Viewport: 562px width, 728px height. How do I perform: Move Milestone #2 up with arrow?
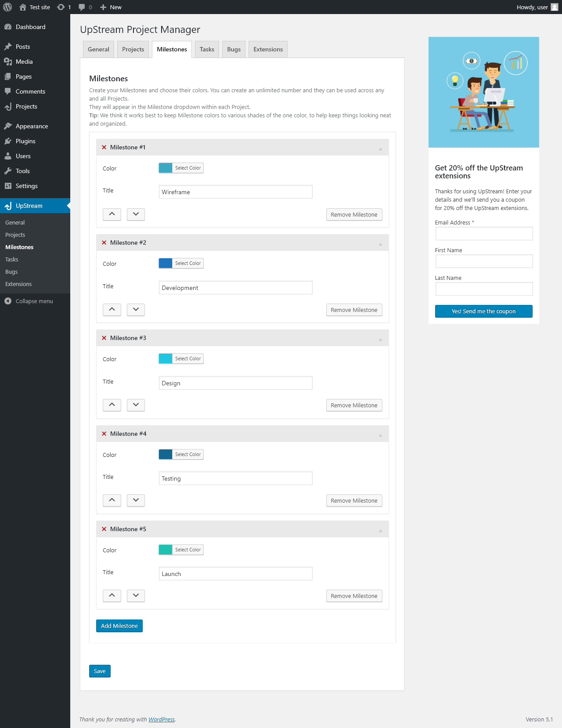112,310
